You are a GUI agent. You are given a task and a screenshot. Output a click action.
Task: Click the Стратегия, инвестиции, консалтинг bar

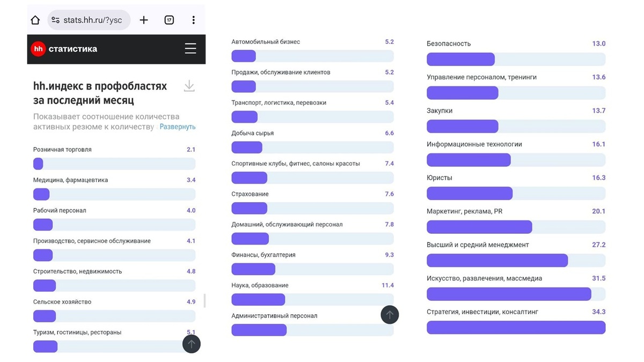[515, 327]
